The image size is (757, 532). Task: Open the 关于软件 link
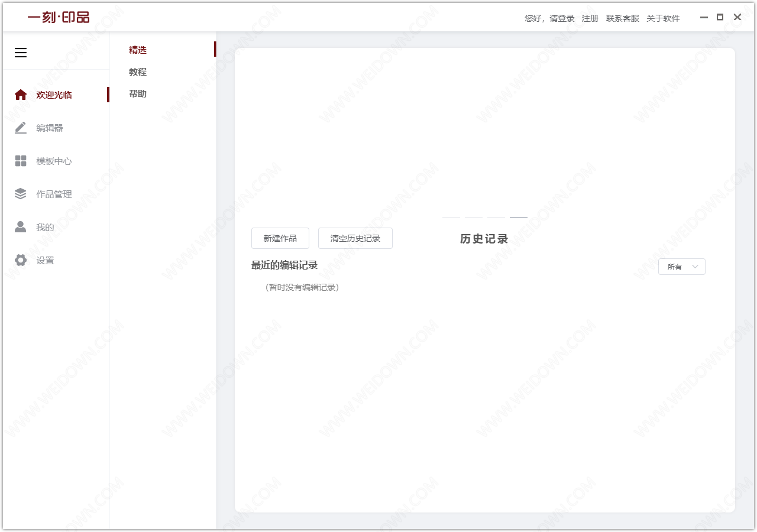click(x=663, y=18)
